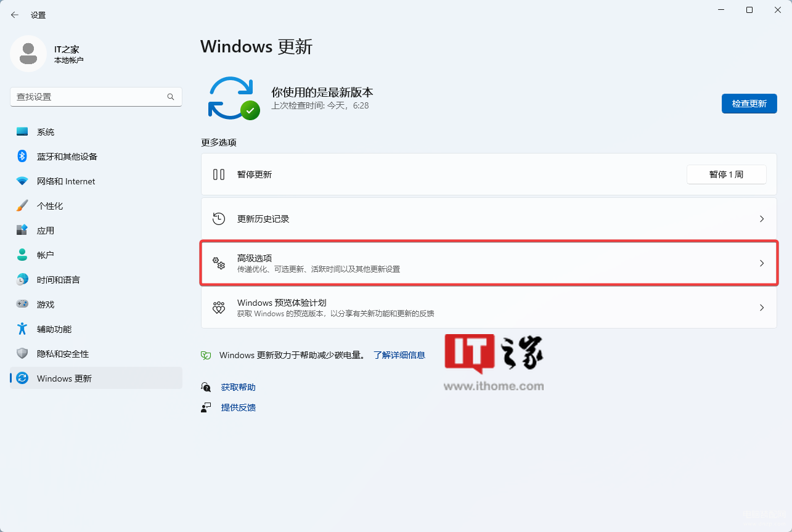Click the green leaf carbon icon
This screenshot has width=792, height=532.
206,356
